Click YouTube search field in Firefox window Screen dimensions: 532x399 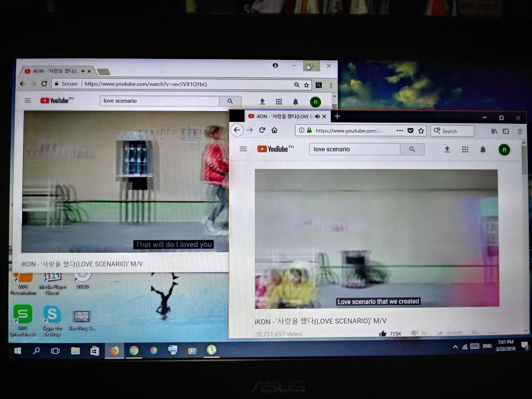(354, 149)
